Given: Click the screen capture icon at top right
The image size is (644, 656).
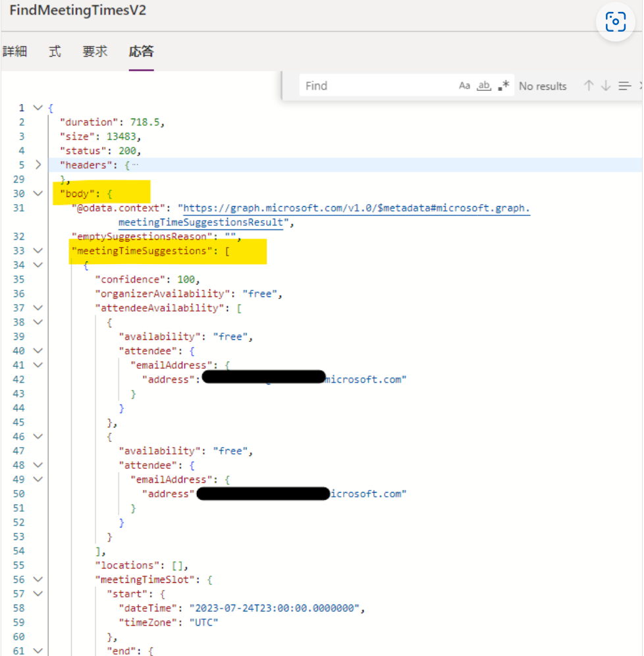Looking at the screenshot, I should pos(615,22).
